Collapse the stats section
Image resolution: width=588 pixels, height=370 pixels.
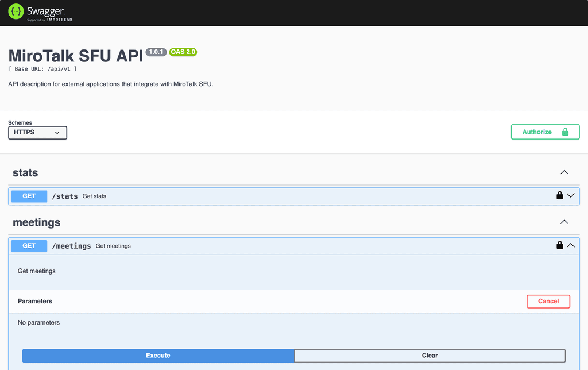tap(564, 172)
